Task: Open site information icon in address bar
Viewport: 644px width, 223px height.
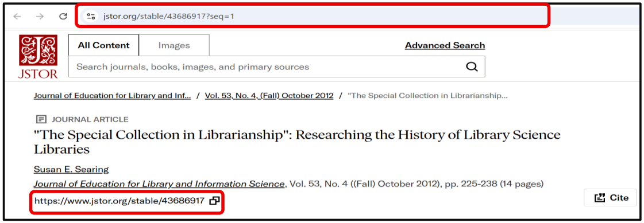Action: coord(91,17)
